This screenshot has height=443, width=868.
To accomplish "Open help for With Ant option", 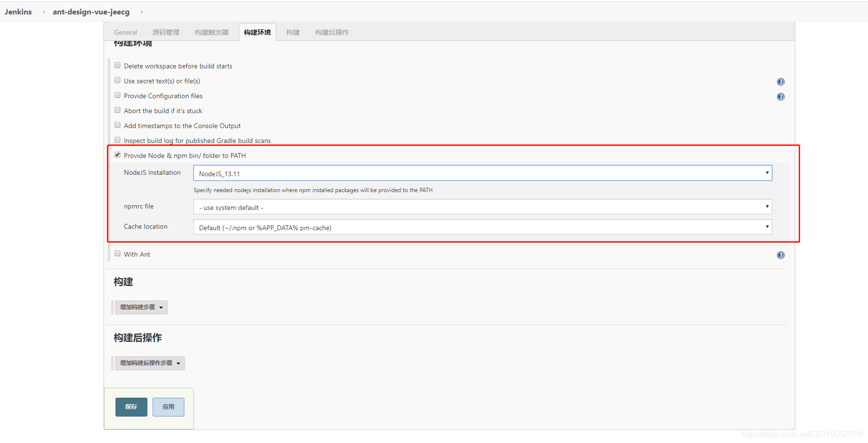I will pos(780,255).
